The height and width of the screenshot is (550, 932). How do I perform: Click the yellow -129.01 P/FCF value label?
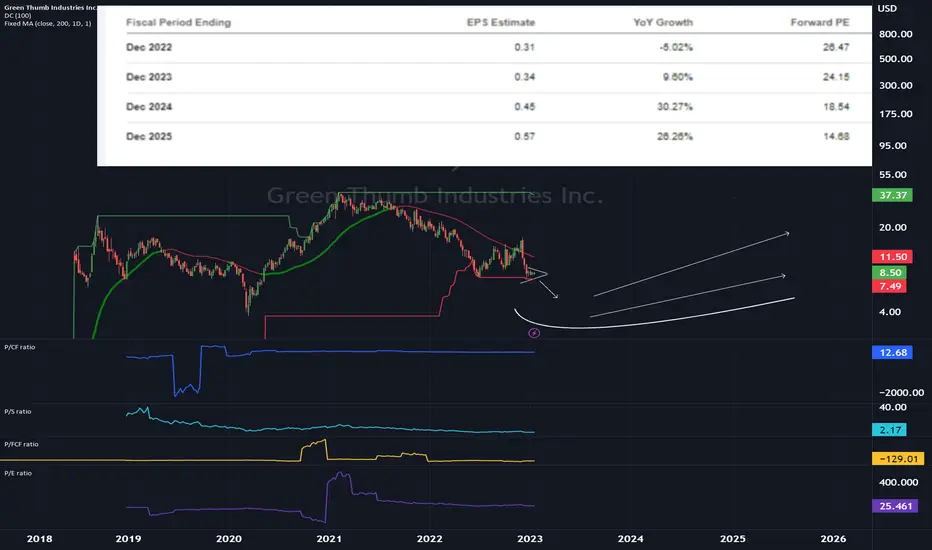(x=898, y=458)
